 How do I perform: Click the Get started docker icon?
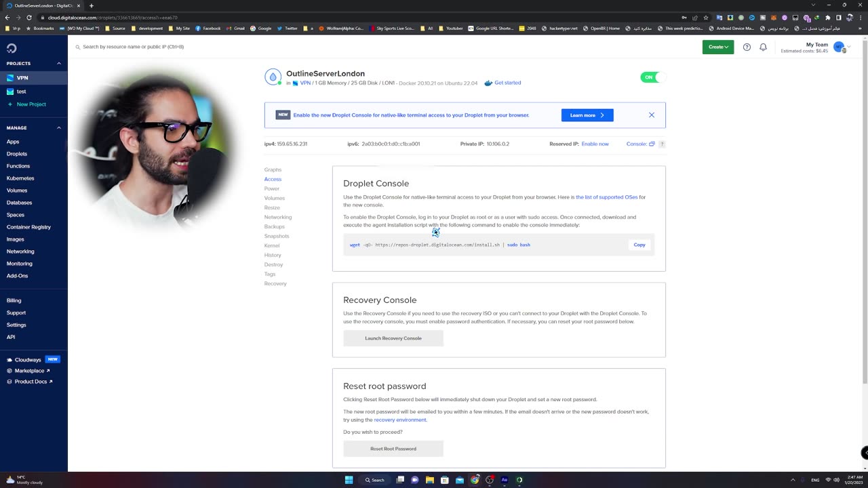[x=488, y=83]
